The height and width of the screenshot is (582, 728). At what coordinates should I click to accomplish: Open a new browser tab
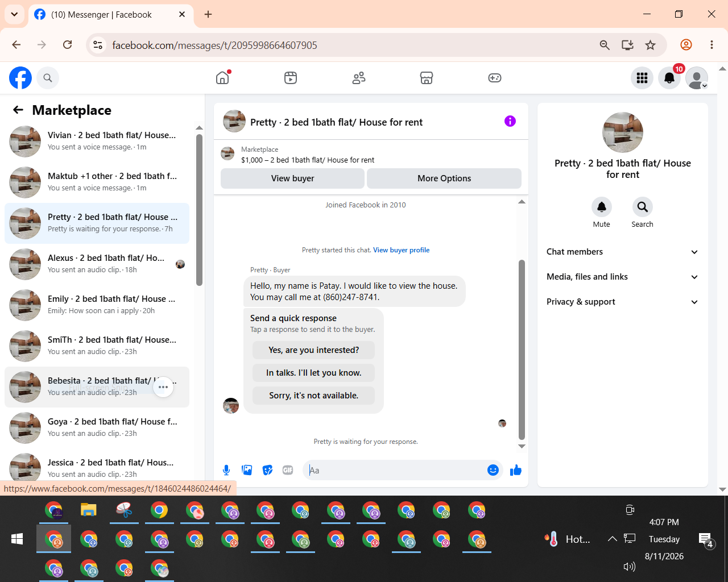[208, 14]
